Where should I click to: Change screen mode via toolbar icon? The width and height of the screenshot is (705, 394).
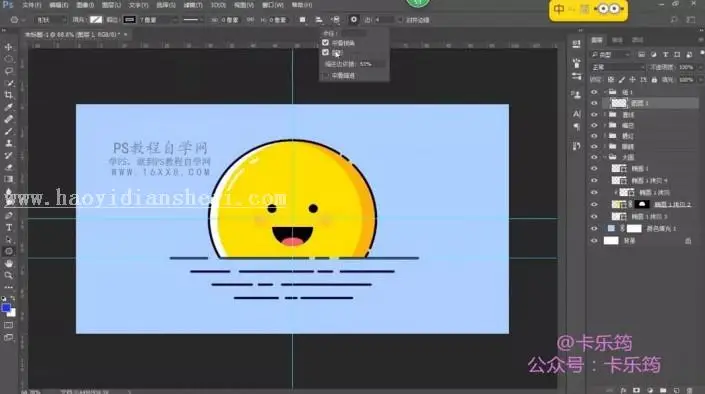[x=9, y=337]
